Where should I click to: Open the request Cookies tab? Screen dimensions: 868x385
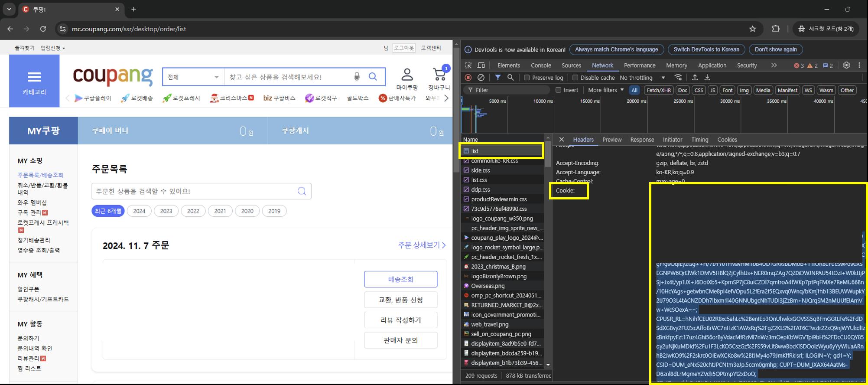727,140
